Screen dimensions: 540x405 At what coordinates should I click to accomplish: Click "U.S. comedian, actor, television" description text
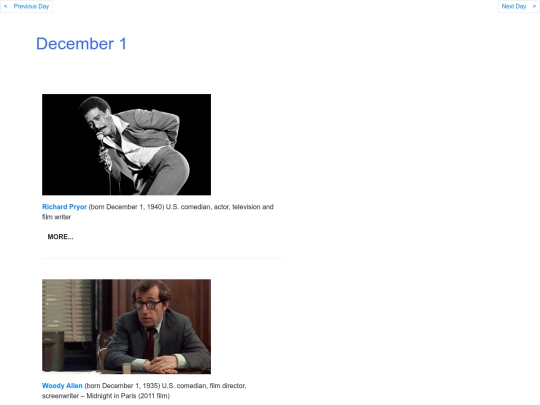click(x=213, y=207)
